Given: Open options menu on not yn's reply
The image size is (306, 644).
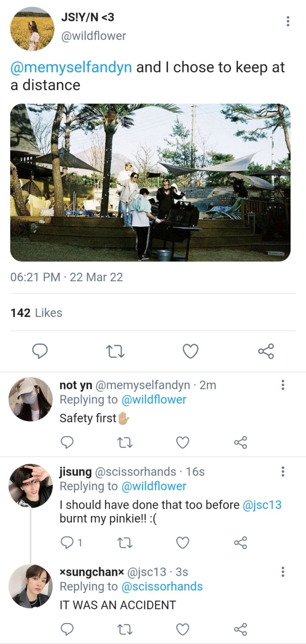Looking at the screenshot, I should [283, 385].
